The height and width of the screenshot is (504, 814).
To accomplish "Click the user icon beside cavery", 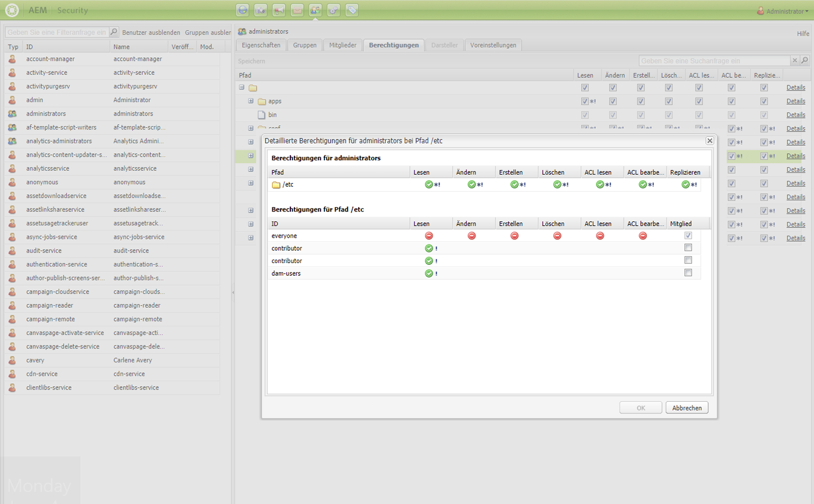I will click(12, 360).
